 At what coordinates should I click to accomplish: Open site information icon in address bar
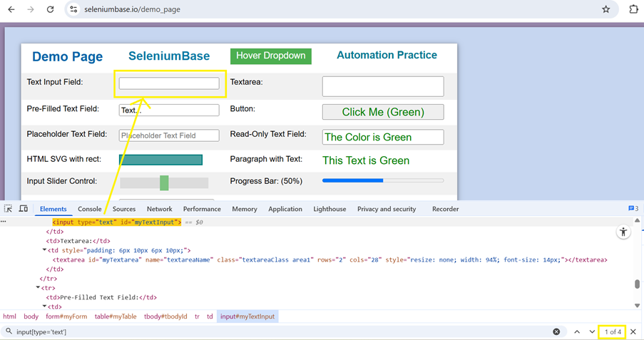click(x=73, y=9)
